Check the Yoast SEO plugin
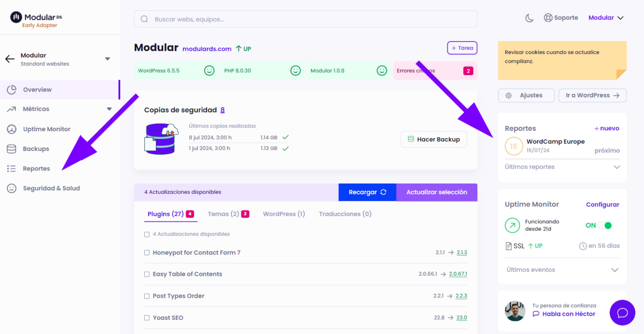The image size is (644, 334). (147, 318)
